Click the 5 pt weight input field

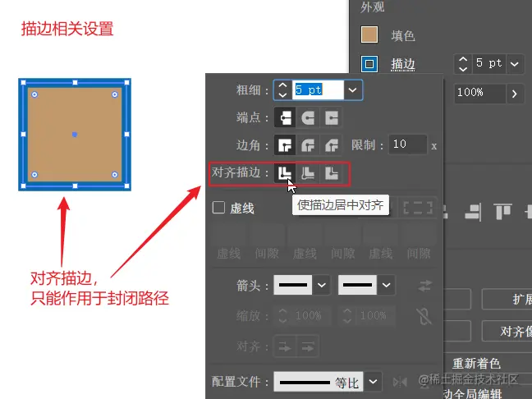click(x=318, y=90)
